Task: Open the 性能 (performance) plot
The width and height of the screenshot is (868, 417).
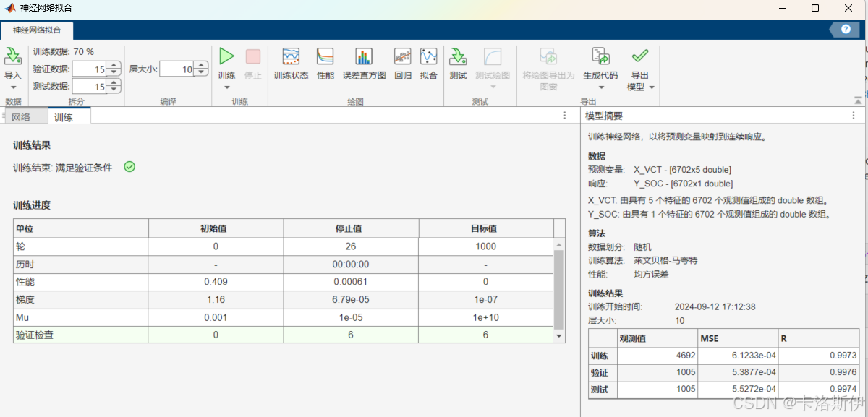Action: pos(325,56)
